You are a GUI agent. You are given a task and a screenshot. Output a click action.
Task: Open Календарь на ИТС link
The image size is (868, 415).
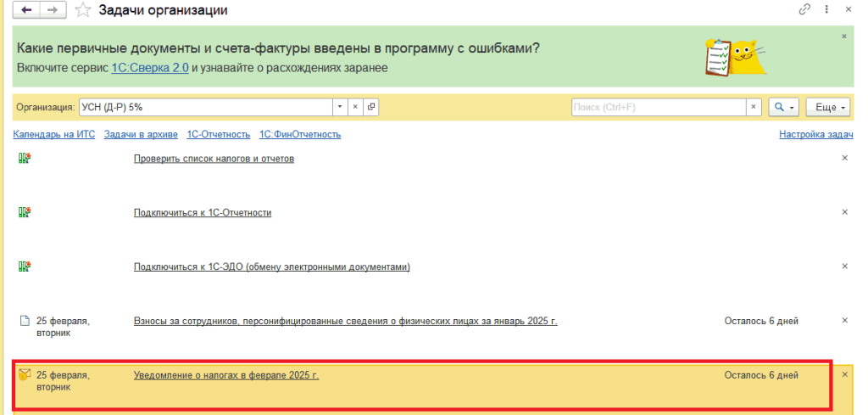pyautogui.click(x=54, y=135)
